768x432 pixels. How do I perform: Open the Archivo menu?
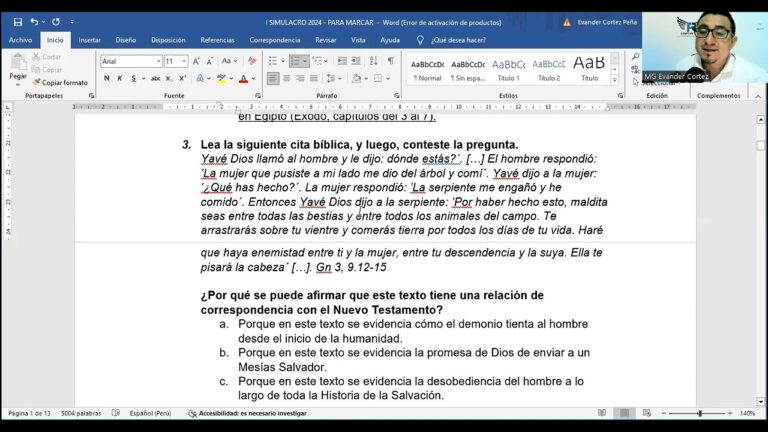(21, 40)
